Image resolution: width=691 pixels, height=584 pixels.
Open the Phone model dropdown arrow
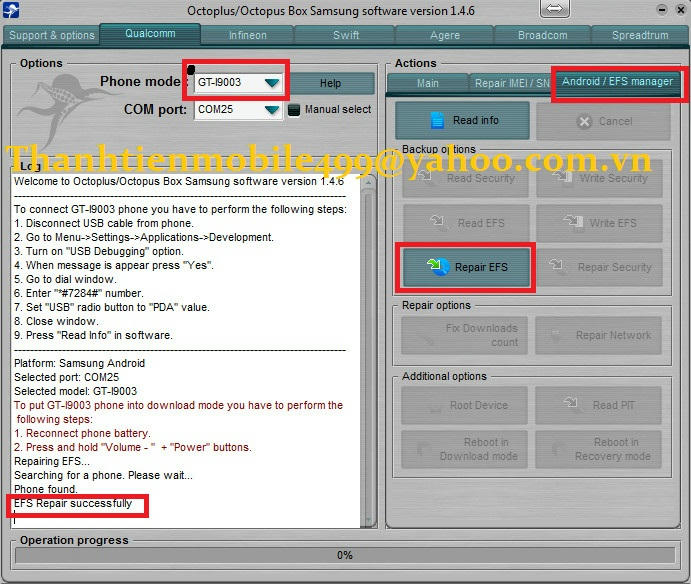pos(272,82)
